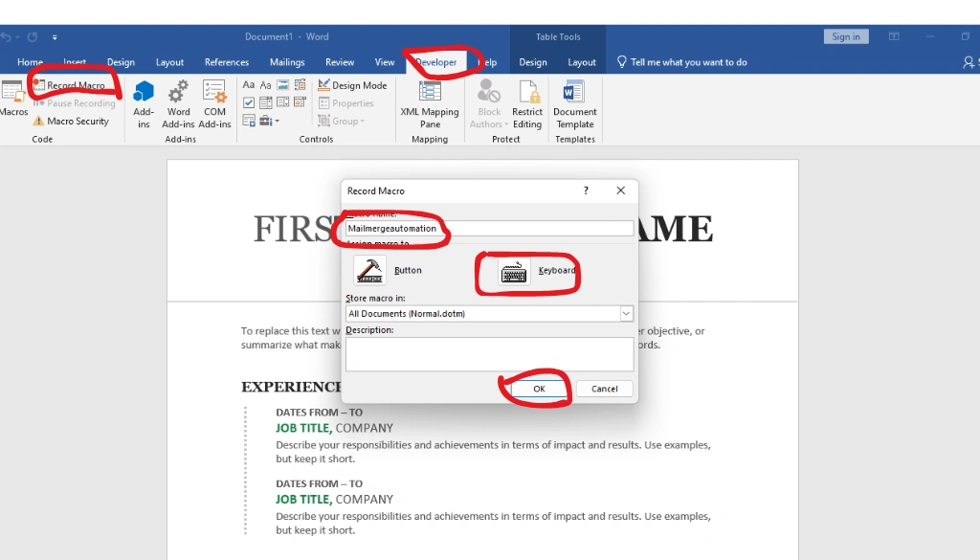Open Macro Security settings
980x560 pixels.
71,122
